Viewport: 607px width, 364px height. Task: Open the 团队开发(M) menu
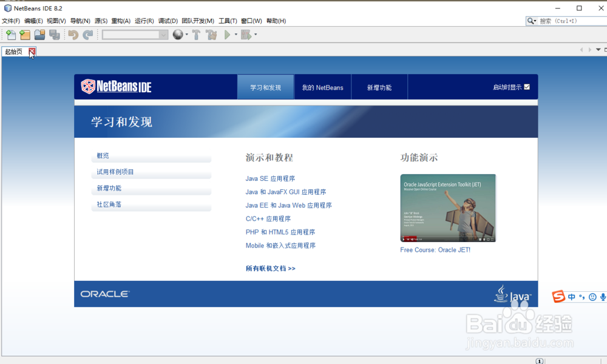198,21
